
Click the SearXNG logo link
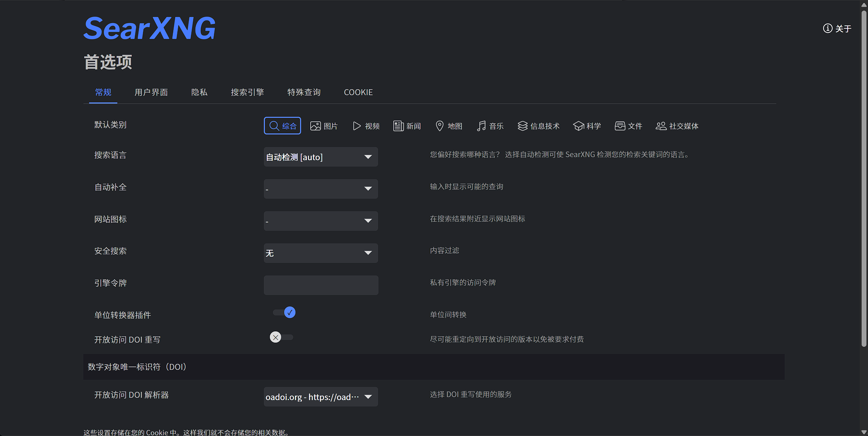point(149,28)
